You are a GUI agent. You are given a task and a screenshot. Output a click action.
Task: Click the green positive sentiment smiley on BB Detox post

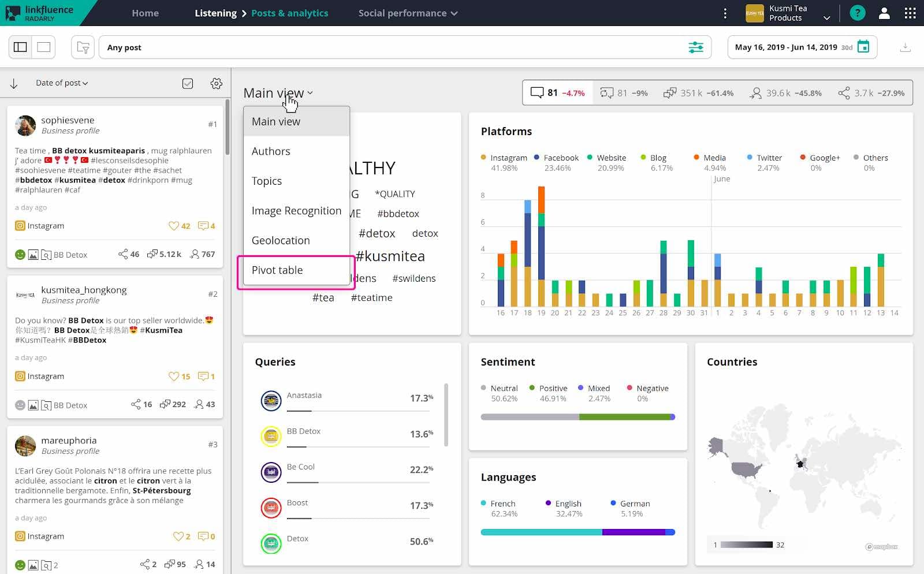pyautogui.click(x=19, y=254)
